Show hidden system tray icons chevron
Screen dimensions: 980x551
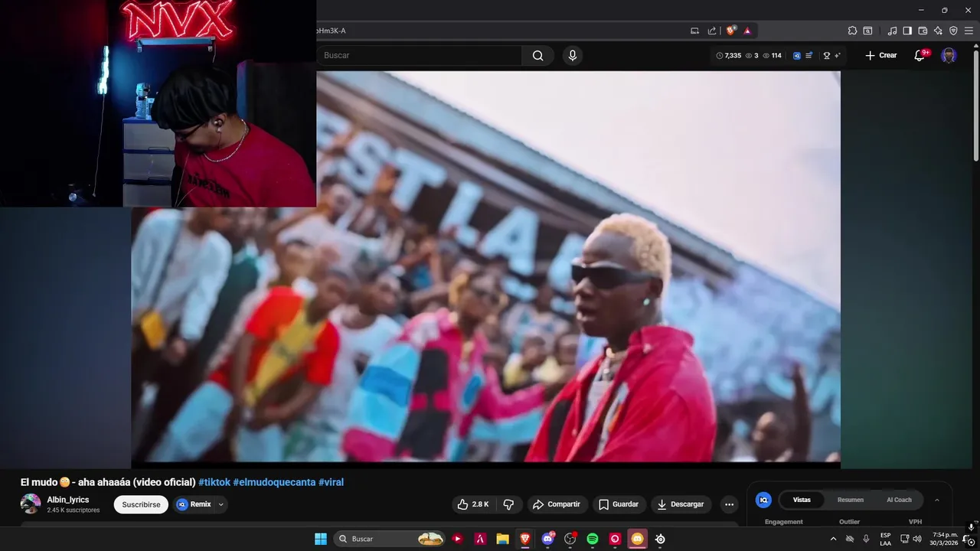(x=833, y=539)
